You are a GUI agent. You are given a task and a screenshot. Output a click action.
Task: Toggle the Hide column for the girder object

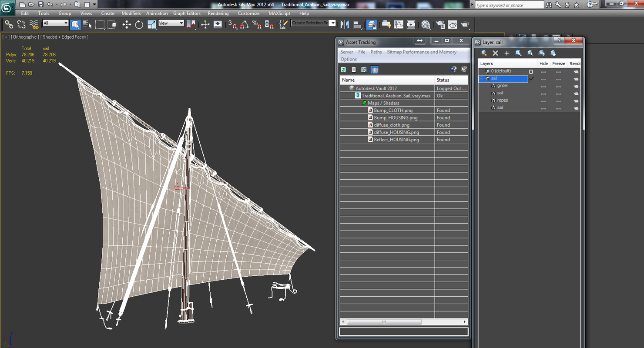click(x=543, y=86)
